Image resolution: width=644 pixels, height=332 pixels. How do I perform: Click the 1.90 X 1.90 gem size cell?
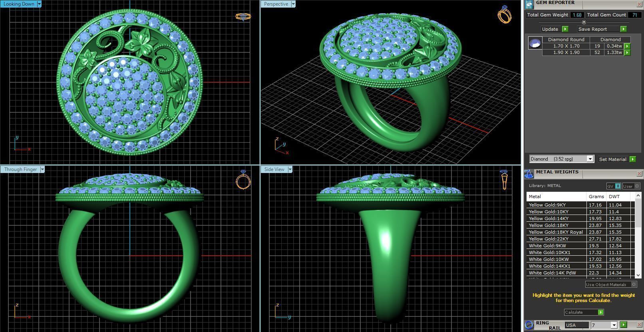click(566, 52)
